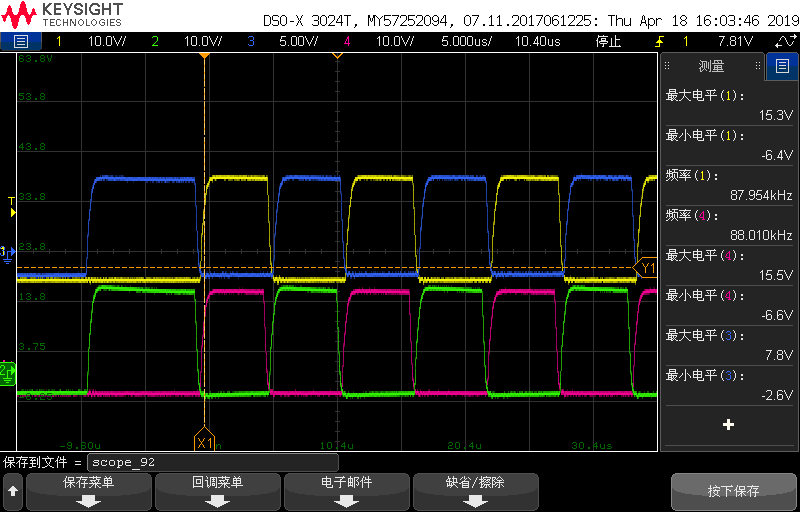The image size is (800, 512).
Task: Select the 频率(4) measurement
Action: point(730,225)
